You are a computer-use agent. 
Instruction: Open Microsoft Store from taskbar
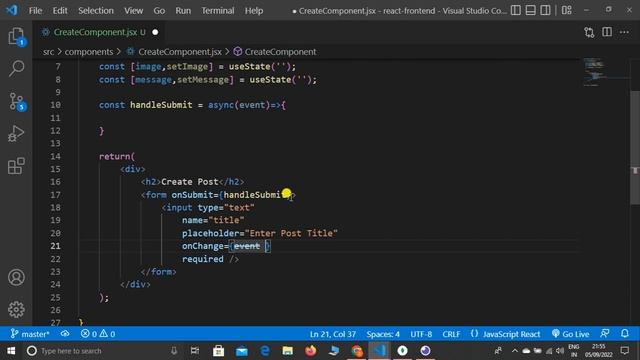tap(218, 351)
